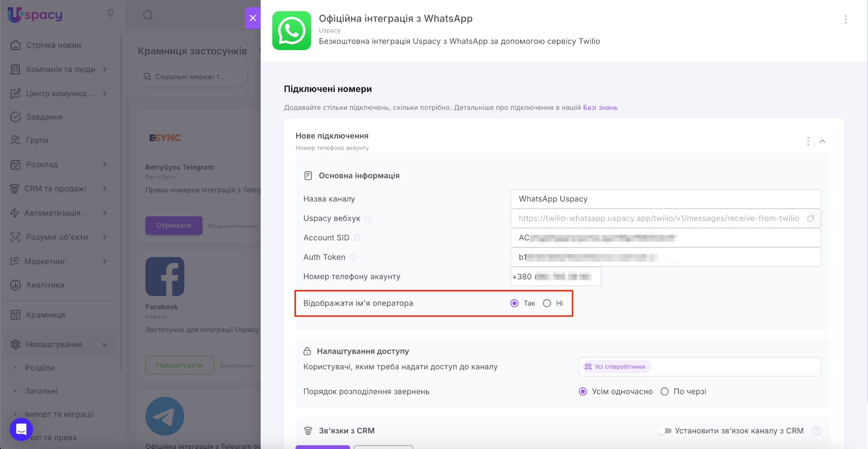This screenshot has height=449, width=868.
Task: Collapse the New connection section
Action: (822, 141)
